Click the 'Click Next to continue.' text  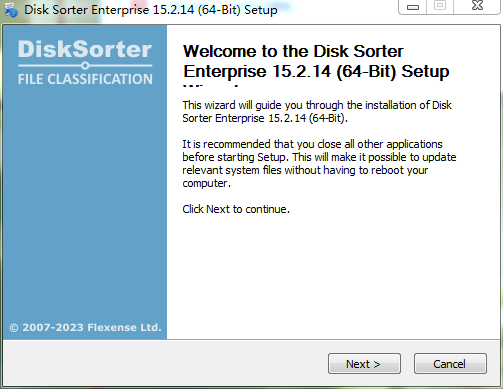click(236, 209)
